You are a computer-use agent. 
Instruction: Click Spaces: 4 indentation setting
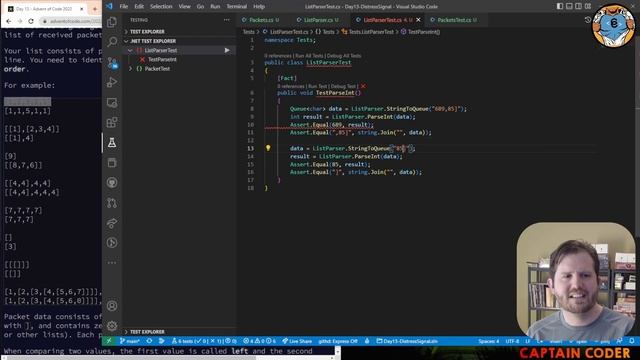tap(489, 341)
